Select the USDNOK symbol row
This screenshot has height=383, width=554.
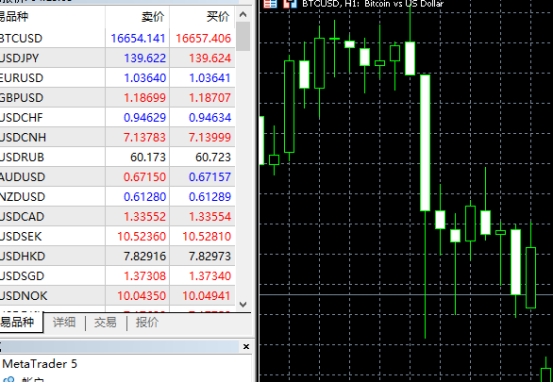(x=117, y=295)
